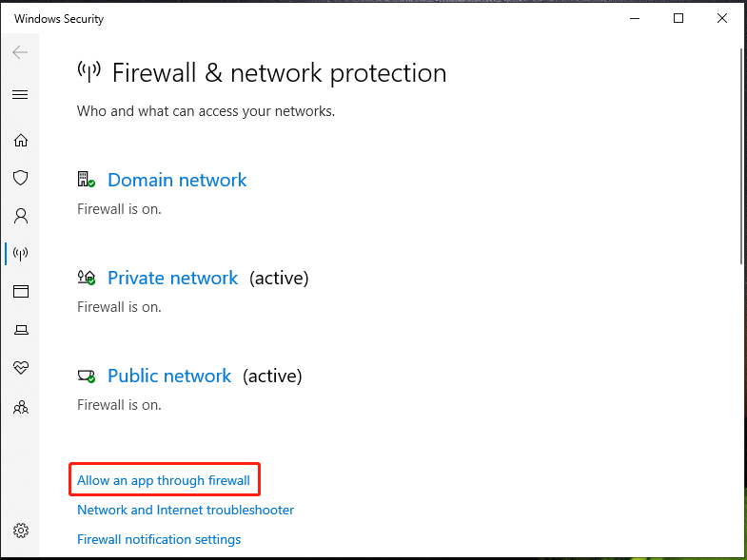Image resolution: width=747 pixels, height=560 pixels.
Task: Open Settings gear icon in sidebar
Action: 20,531
